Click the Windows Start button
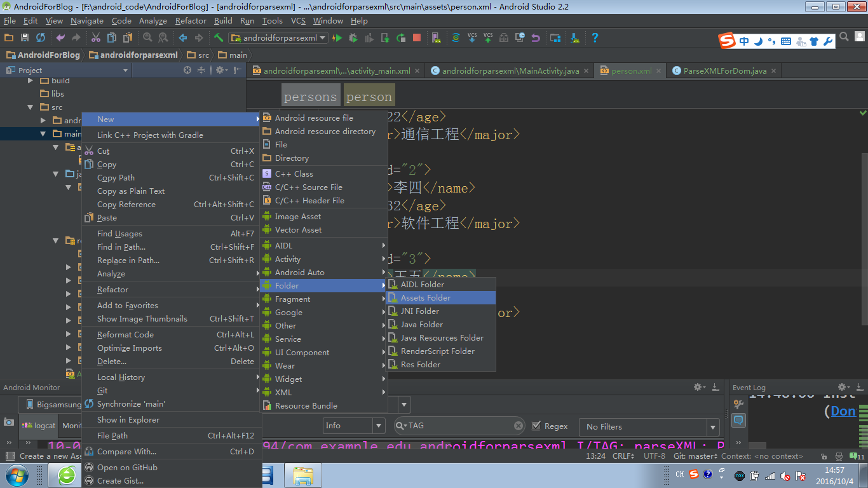The width and height of the screenshot is (868, 488). point(17,475)
